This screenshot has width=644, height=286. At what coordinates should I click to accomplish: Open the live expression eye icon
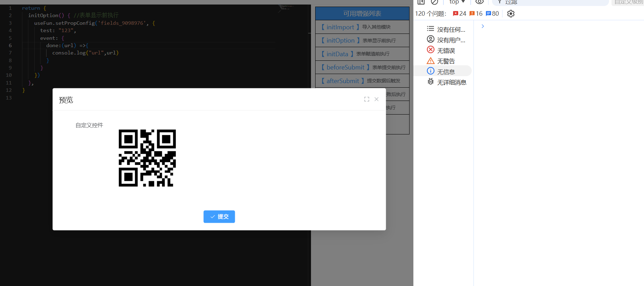point(479,2)
